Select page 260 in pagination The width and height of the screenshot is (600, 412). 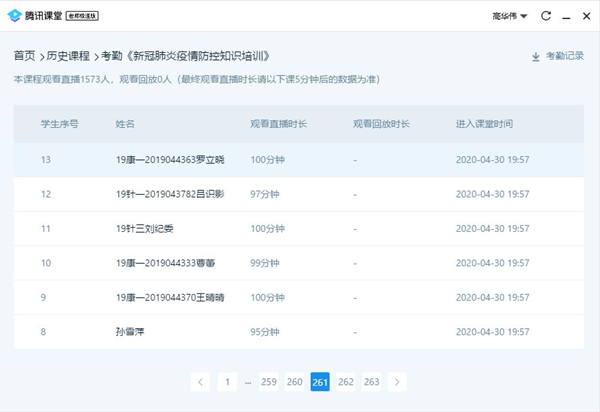294,381
